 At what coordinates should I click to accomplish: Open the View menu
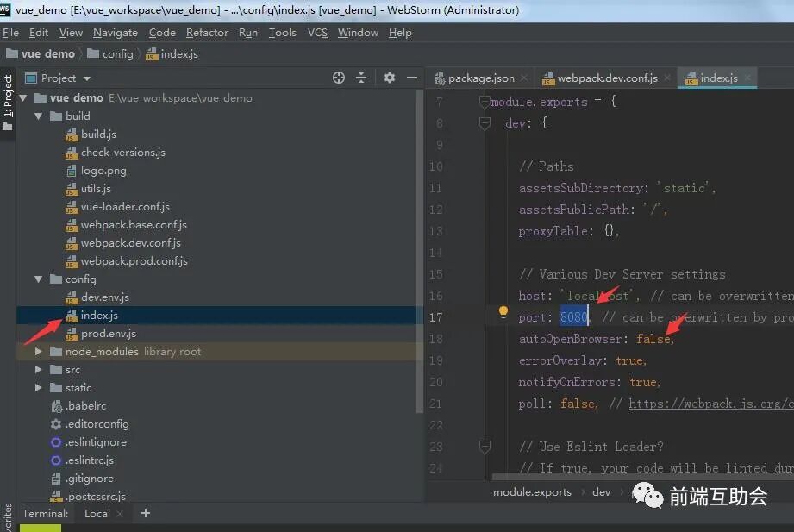coord(71,33)
